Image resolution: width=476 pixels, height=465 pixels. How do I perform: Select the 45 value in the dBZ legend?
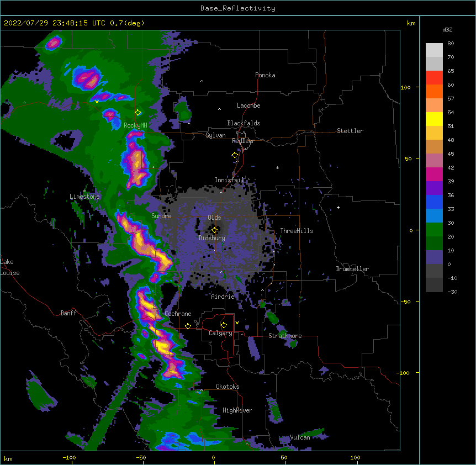tap(451, 154)
